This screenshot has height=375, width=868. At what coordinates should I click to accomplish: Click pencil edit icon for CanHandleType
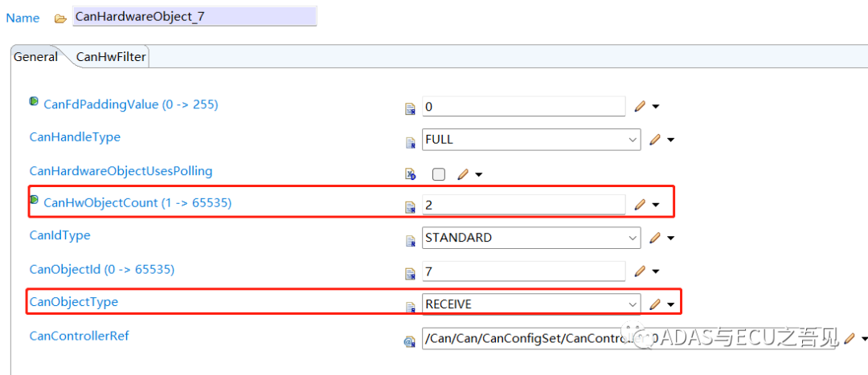[x=655, y=140]
